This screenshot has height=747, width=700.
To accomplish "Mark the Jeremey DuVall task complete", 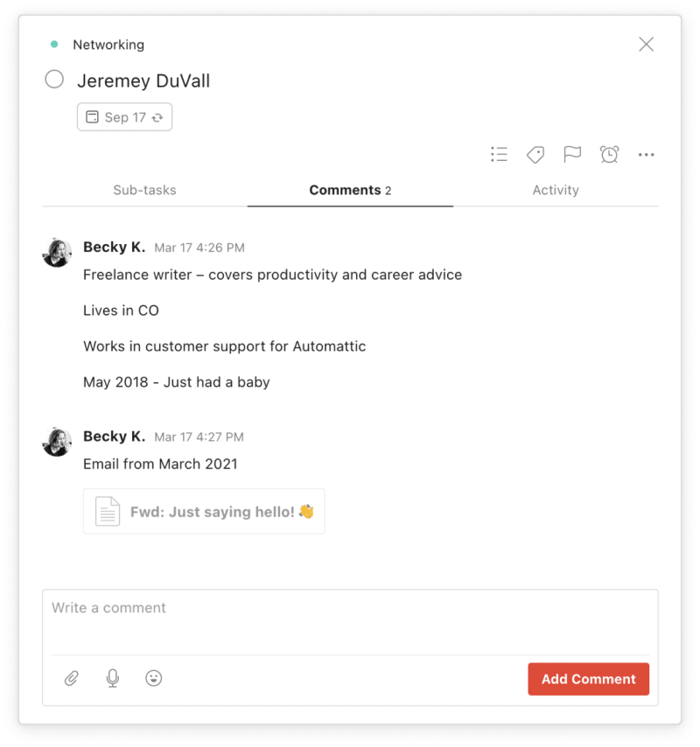I will tap(53, 79).
